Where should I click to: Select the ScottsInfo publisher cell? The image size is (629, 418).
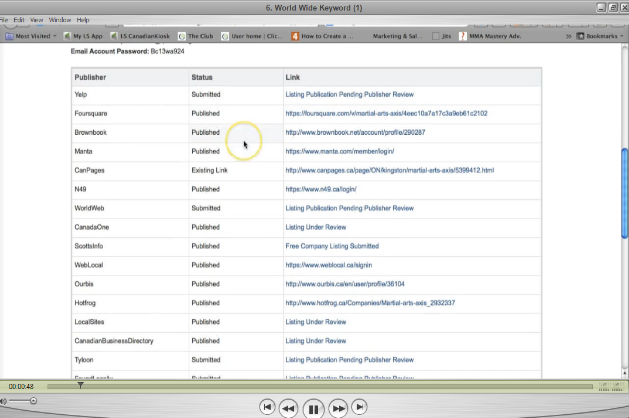click(130, 246)
